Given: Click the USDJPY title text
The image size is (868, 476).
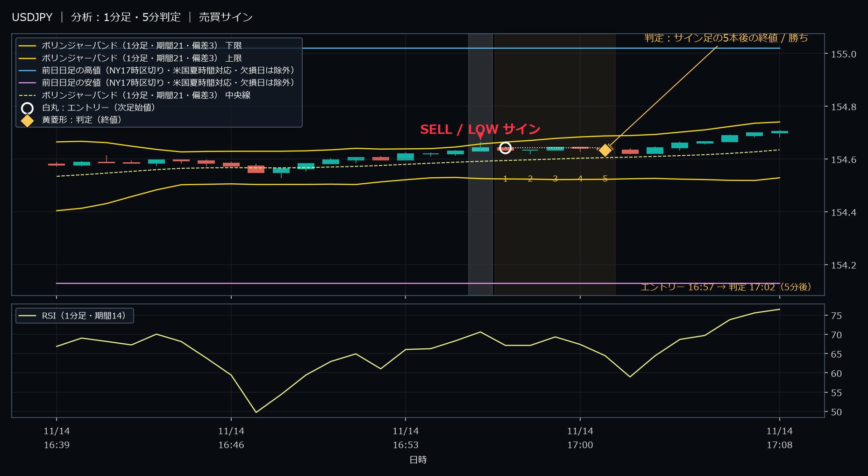Looking at the screenshot, I should [32, 17].
